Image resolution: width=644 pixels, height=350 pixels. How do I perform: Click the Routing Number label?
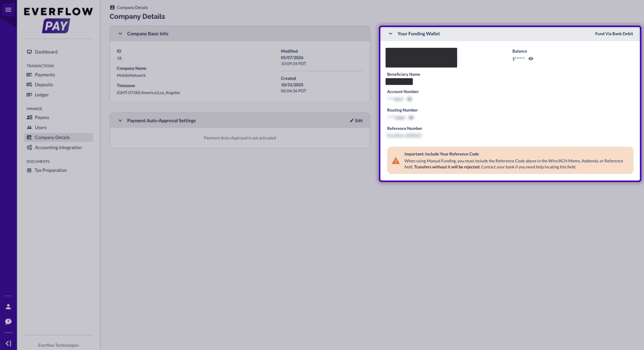tap(402, 110)
